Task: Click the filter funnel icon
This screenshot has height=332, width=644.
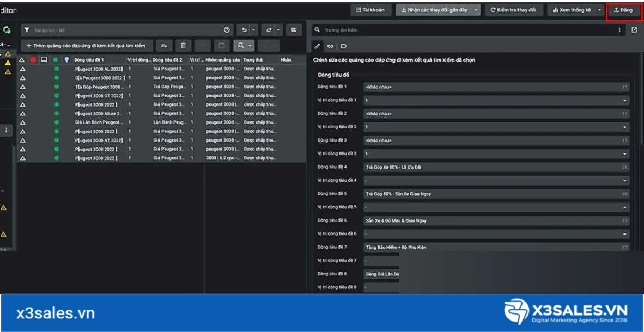Action: click(27, 30)
